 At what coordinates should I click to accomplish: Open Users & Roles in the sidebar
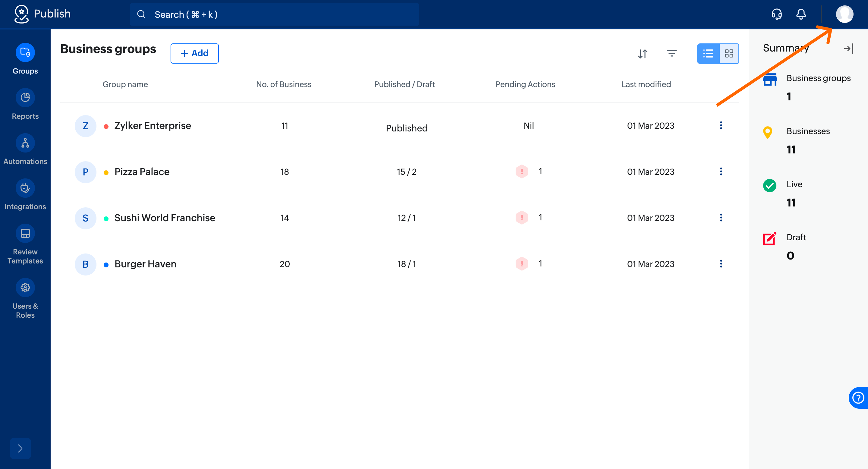25,288
